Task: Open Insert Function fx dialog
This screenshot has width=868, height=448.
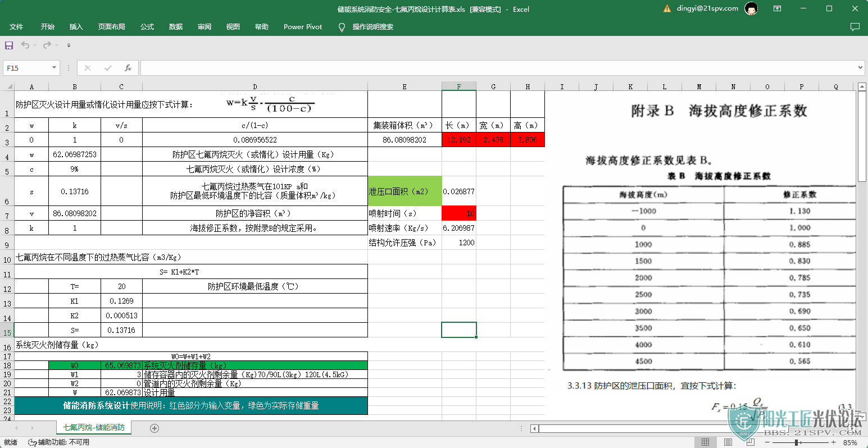Action: point(128,68)
